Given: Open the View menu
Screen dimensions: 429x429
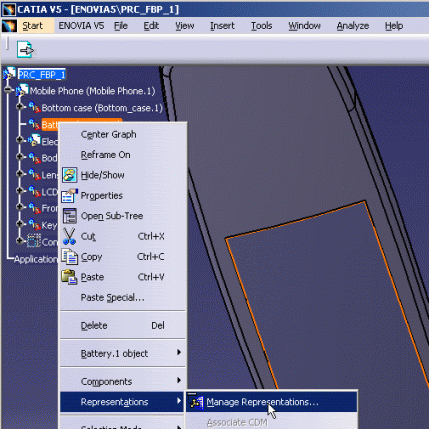Looking at the screenshot, I should (x=185, y=26).
